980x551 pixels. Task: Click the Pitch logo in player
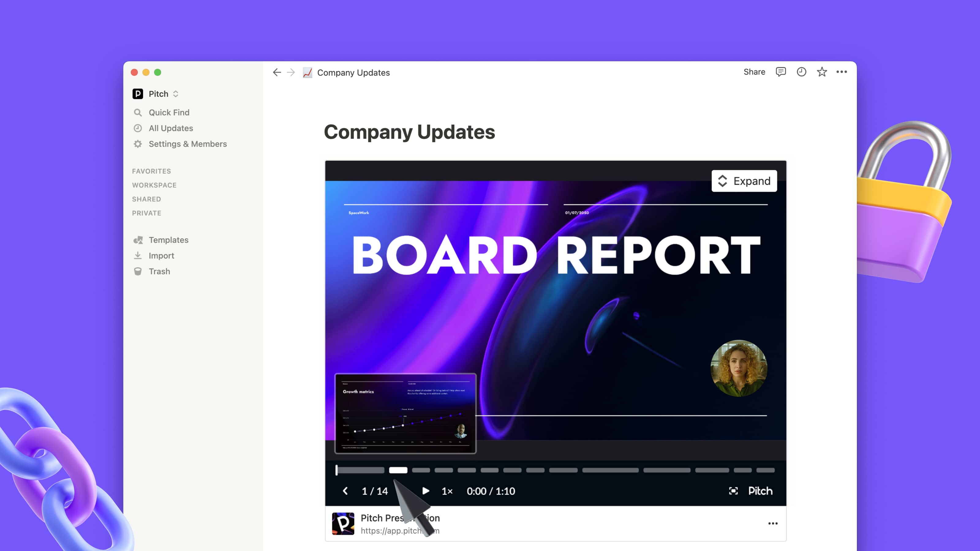pyautogui.click(x=760, y=491)
